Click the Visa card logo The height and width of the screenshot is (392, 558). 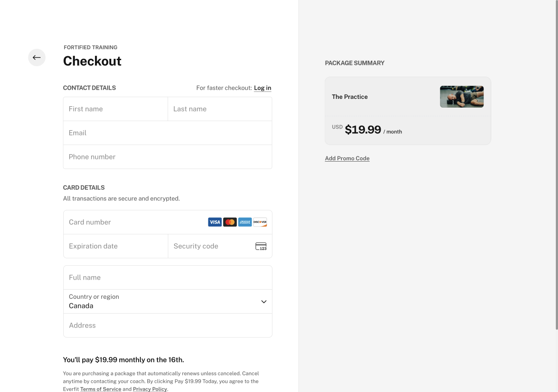(215, 222)
